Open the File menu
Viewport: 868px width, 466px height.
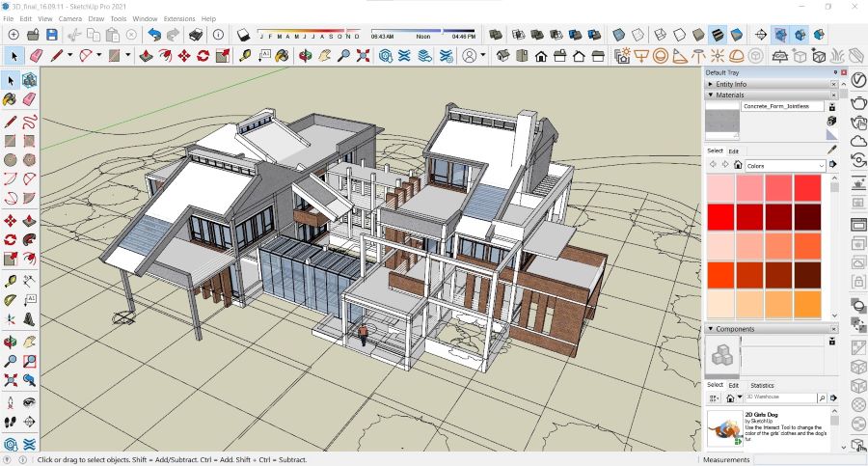click(9, 19)
